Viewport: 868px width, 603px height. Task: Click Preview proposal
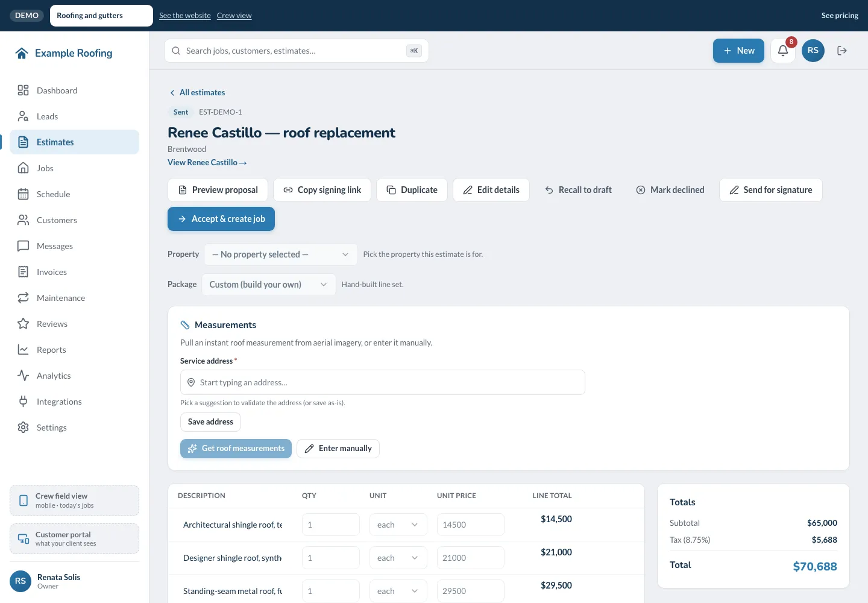point(218,190)
